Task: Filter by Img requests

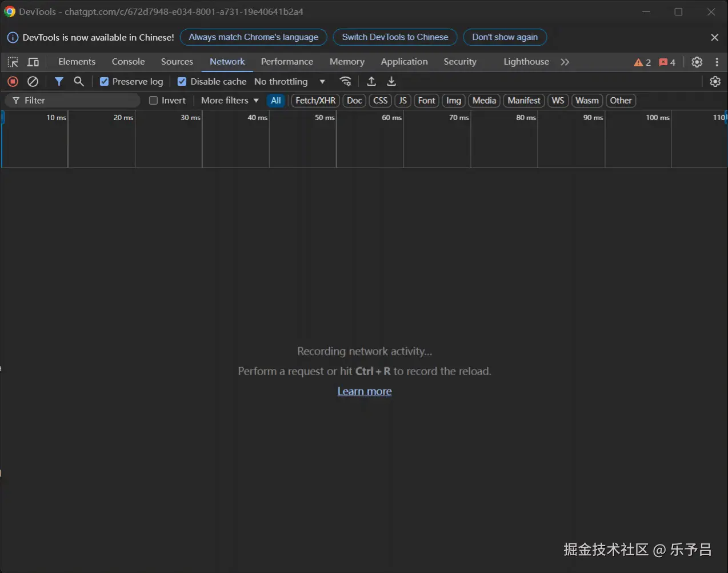Action: (454, 100)
